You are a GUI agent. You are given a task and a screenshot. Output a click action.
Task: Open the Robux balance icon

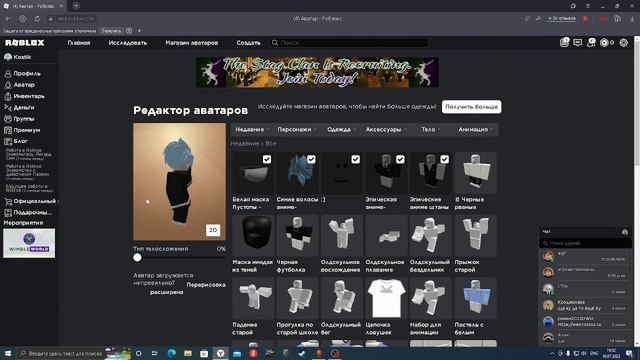(604, 42)
